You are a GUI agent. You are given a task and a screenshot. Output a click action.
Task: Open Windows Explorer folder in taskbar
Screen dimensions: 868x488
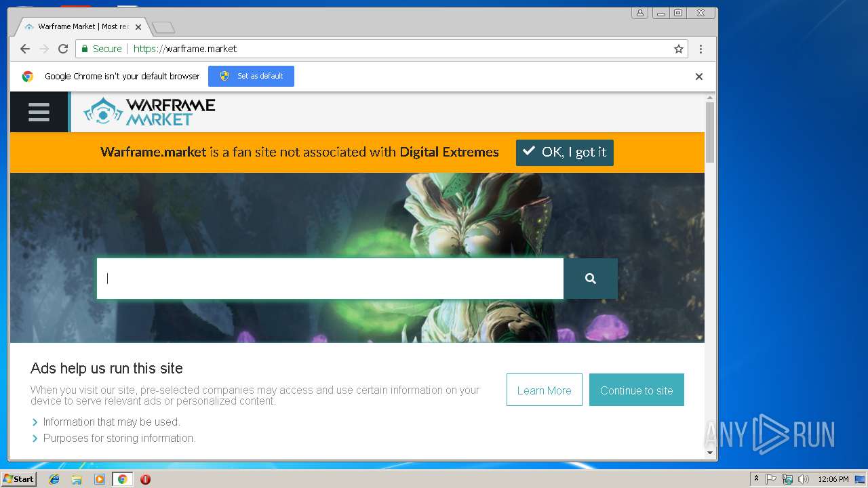pos(77,479)
